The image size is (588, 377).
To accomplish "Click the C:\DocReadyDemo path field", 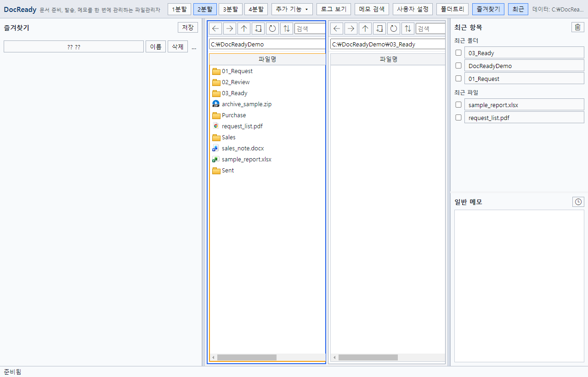I will pyautogui.click(x=267, y=44).
